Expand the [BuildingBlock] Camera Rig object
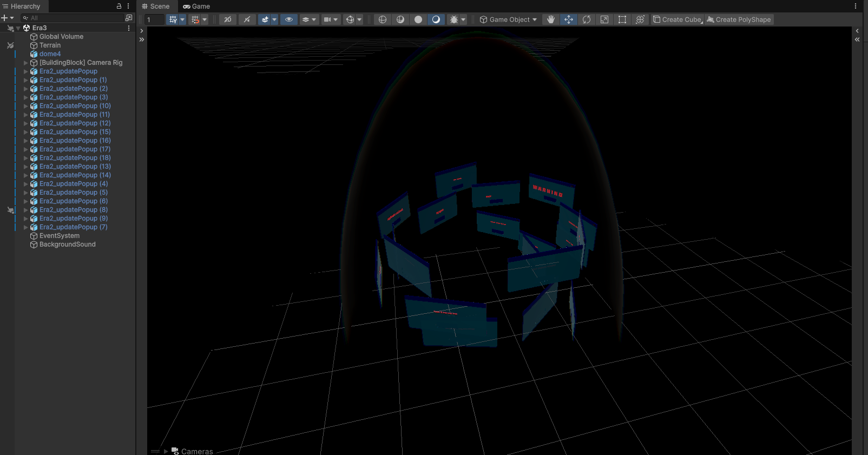The height and width of the screenshot is (455, 868). click(25, 63)
